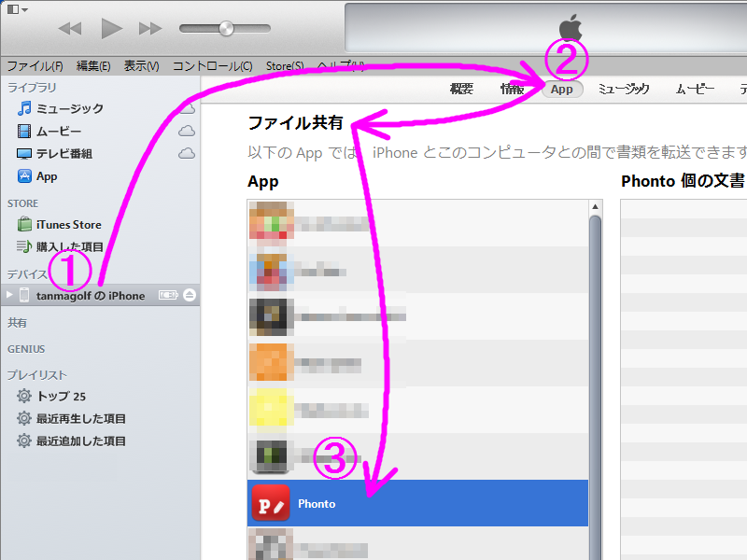
Task: Click the プレイリスト sidebar section header
Action: pos(37,375)
